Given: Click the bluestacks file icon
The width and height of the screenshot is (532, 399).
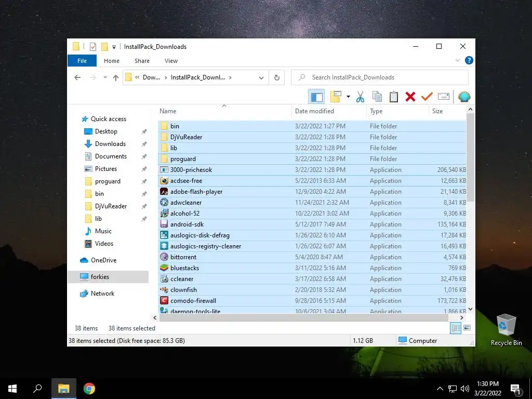Looking at the screenshot, I should (x=164, y=268).
